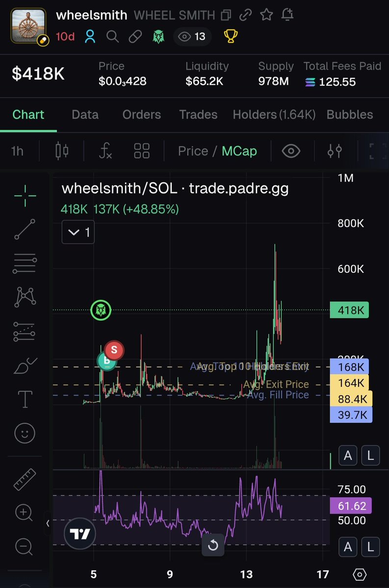389x588 pixels.
Task: Toggle log scale L on price chart
Action: tap(370, 456)
